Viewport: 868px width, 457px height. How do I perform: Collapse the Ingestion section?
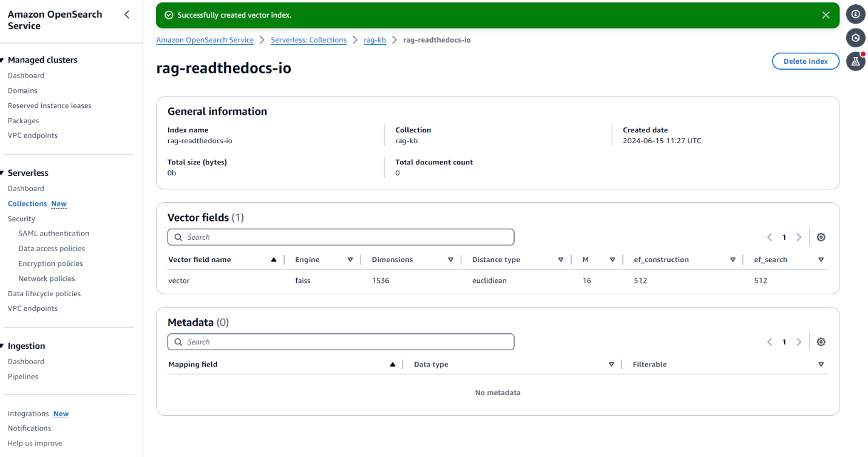pos(3,346)
